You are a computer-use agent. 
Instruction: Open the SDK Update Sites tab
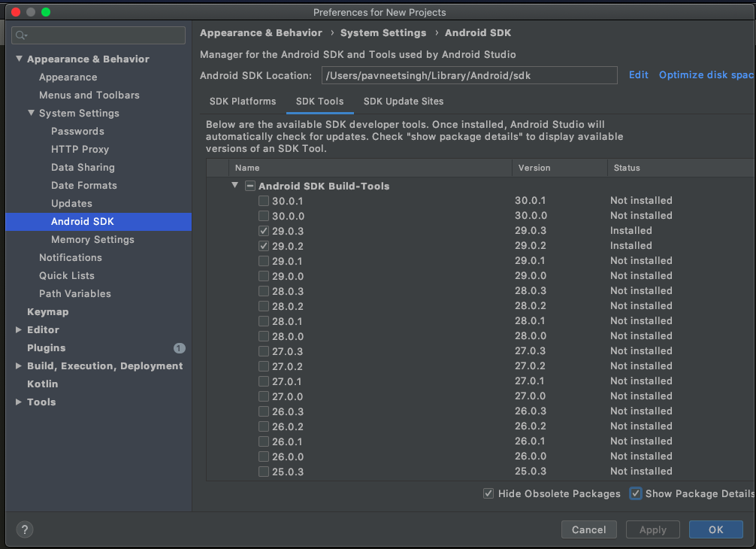pyautogui.click(x=404, y=102)
